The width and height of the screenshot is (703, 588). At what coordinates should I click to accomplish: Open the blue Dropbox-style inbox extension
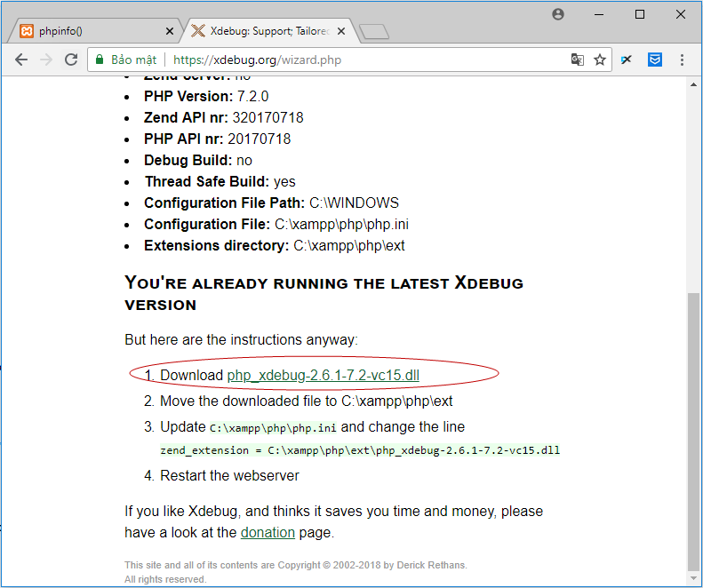coord(655,60)
